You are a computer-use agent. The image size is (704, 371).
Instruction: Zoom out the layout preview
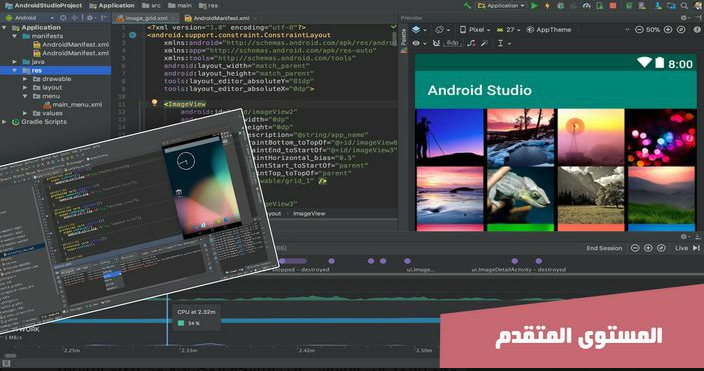click(x=639, y=30)
